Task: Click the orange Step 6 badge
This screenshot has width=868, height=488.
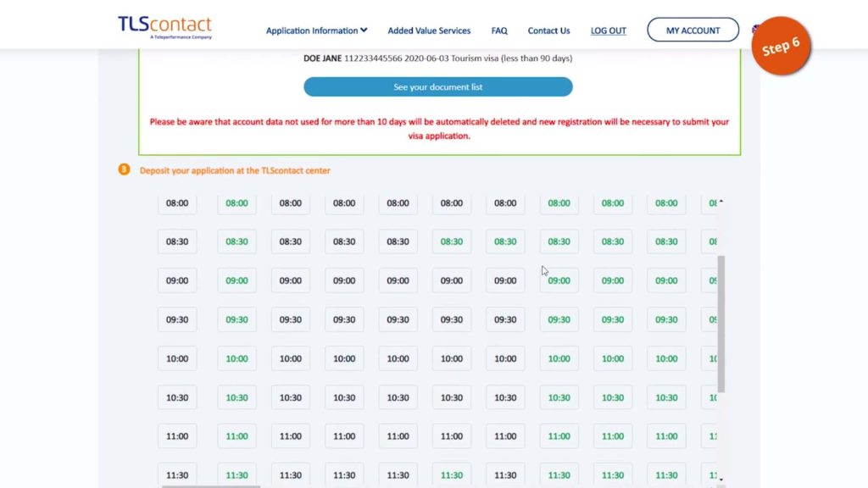Action: [x=781, y=46]
